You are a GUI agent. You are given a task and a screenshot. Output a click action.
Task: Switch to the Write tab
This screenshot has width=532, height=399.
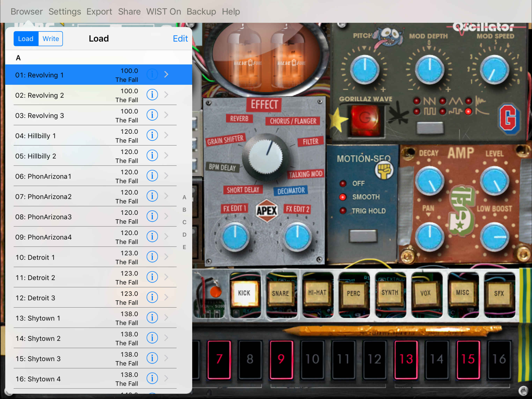pyautogui.click(x=50, y=39)
